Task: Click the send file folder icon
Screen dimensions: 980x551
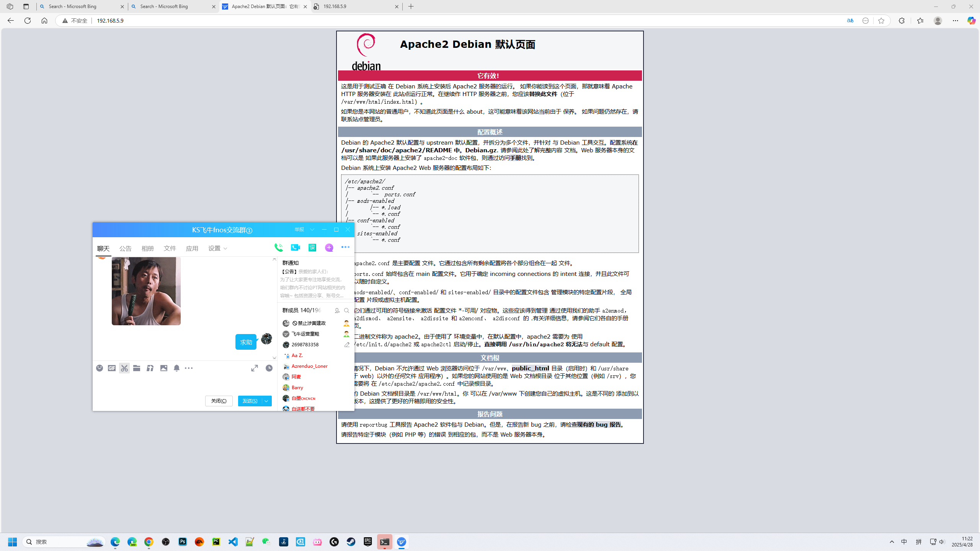Action: [x=137, y=368]
